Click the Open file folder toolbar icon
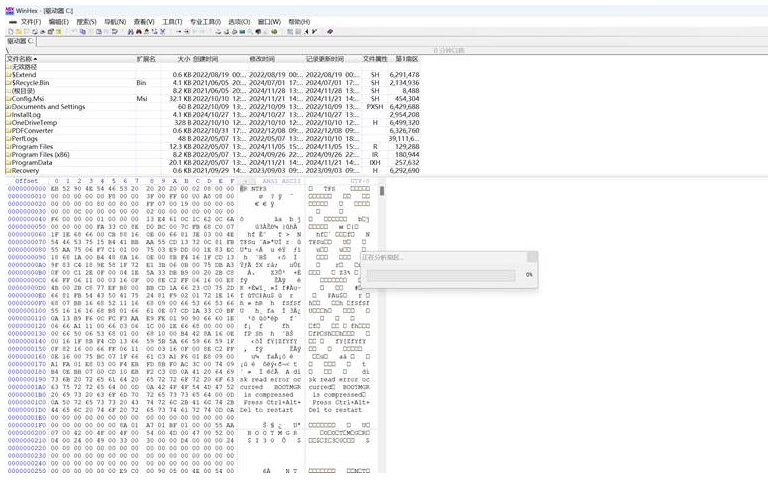 19,31
